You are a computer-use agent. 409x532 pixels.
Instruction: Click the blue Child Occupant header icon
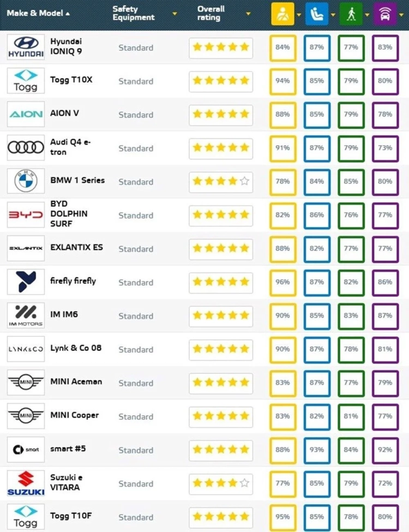pyautogui.click(x=317, y=14)
